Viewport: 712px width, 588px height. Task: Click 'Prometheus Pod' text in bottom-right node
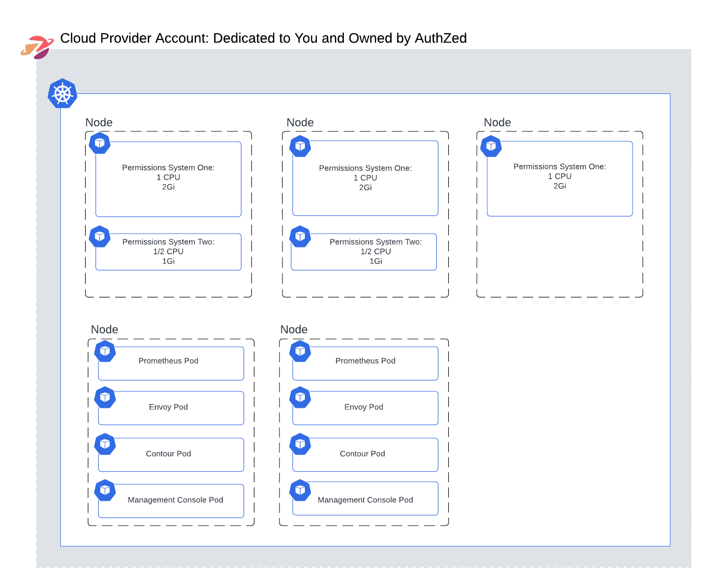point(365,361)
